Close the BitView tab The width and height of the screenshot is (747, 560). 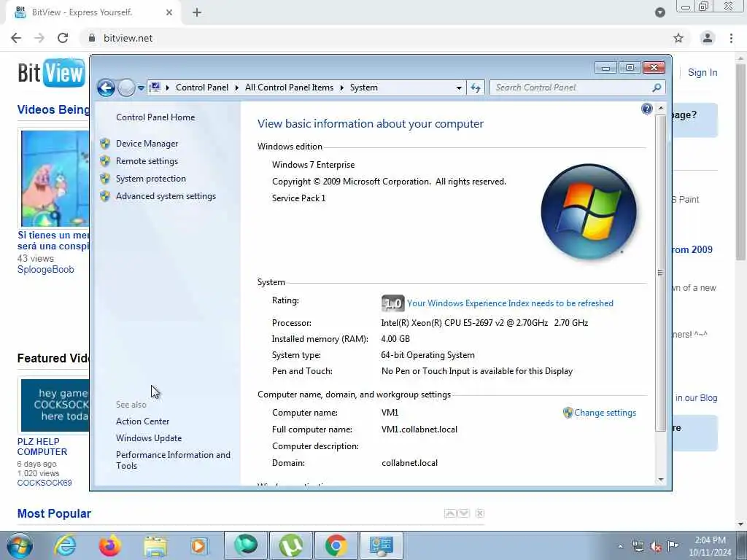pyautogui.click(x=169, y=13)
